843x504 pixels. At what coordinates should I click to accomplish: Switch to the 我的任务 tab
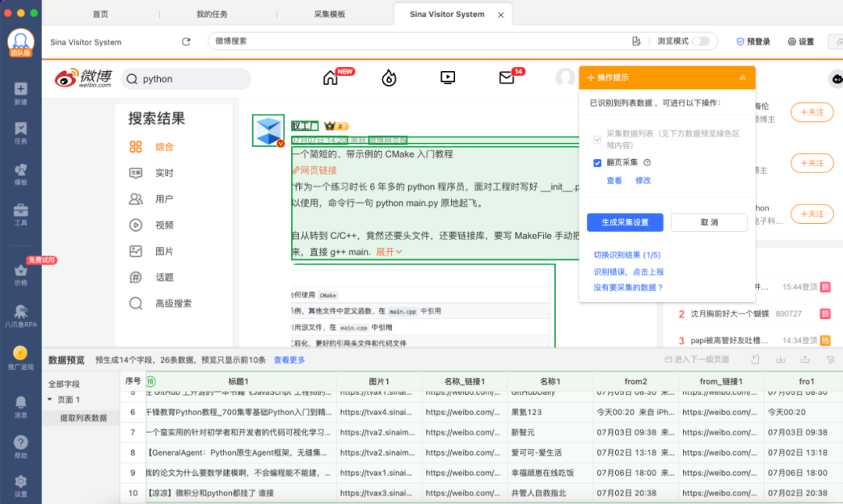tap(212, 15)
